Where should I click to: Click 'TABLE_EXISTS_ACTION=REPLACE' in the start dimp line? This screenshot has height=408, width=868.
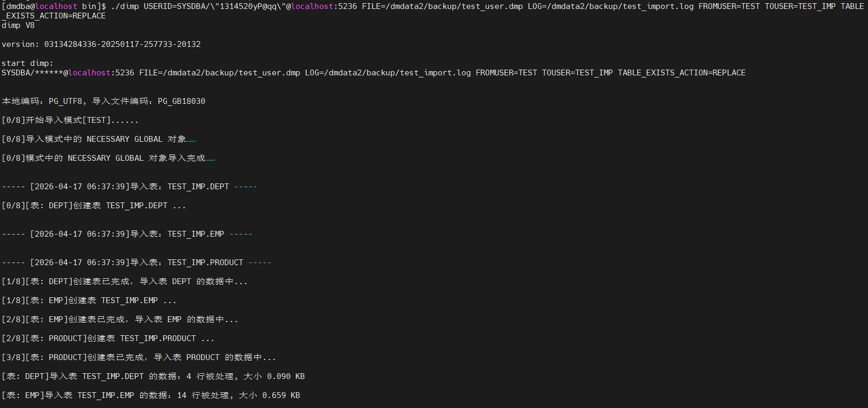[682, 73]
